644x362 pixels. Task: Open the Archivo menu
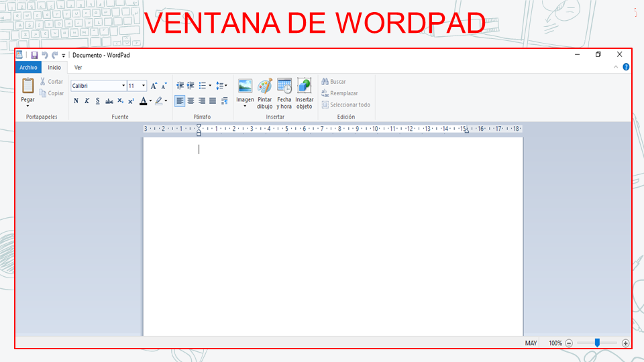pos(28,67)
